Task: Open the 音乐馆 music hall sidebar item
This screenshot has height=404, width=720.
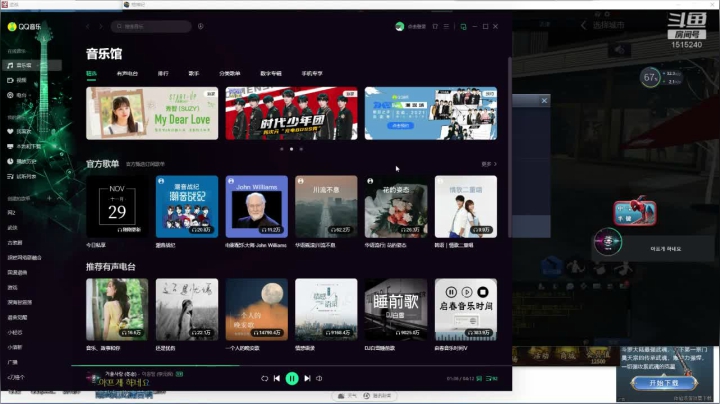Action: [31, 66]
